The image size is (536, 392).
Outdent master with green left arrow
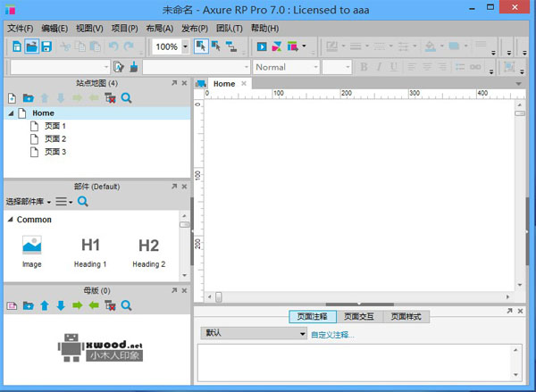[x=94, y=305]
